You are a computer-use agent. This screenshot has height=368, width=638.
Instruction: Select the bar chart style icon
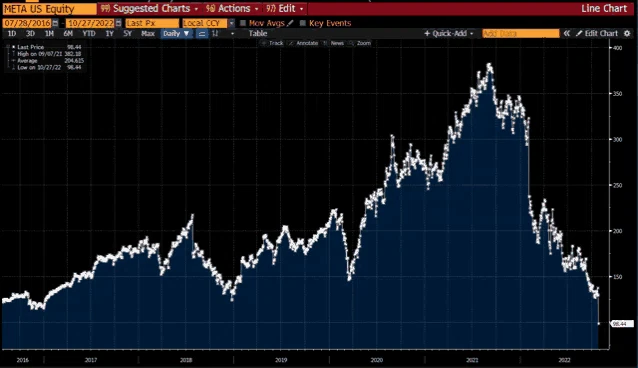click(x=215, y=33)
